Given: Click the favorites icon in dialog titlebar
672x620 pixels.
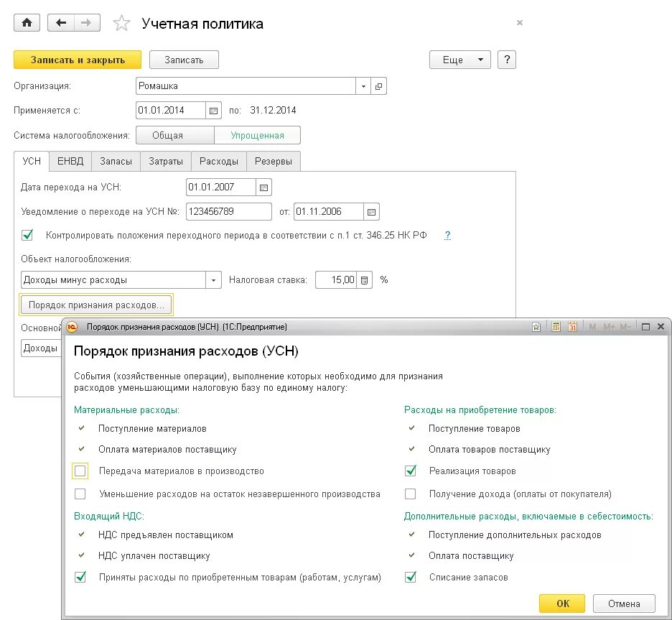Looking at the screenshot, I should coord(536,327).
